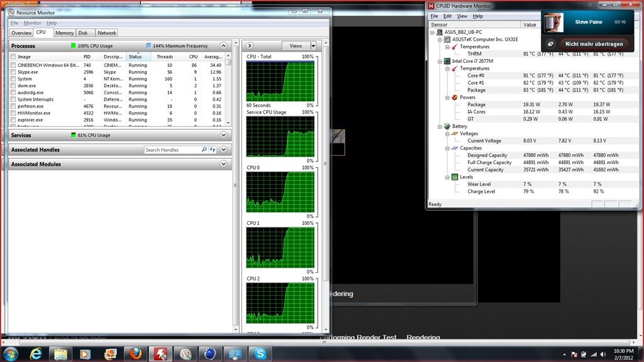The height and width of the screenshot is (362, 644).
Task: Click the Search Handles input field
Action: tap(172, 150)
